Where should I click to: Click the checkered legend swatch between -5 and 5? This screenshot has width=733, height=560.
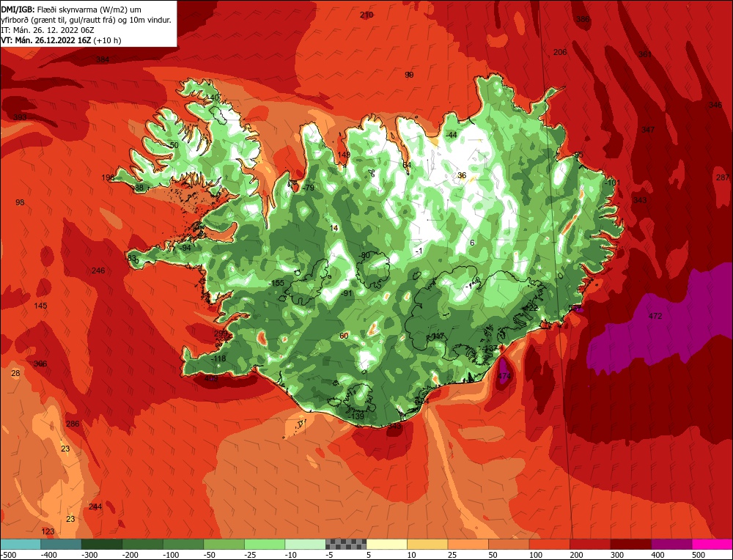[x=346, y=544]
